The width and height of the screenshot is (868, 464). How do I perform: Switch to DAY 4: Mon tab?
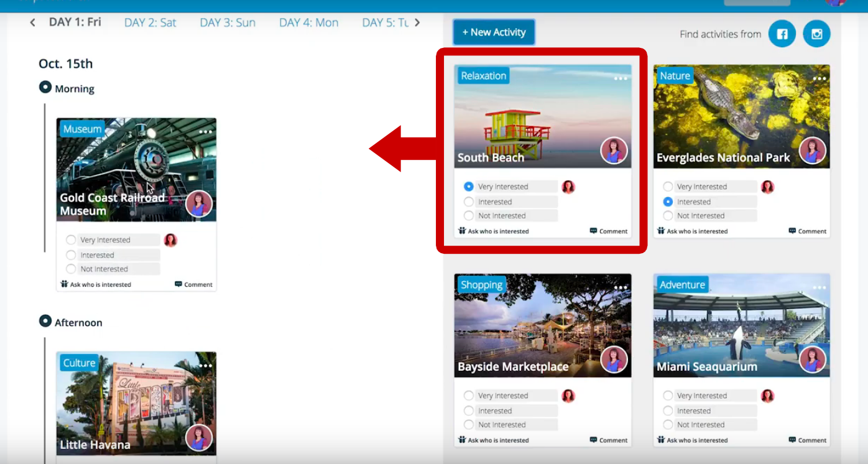(x=309, y=22)
